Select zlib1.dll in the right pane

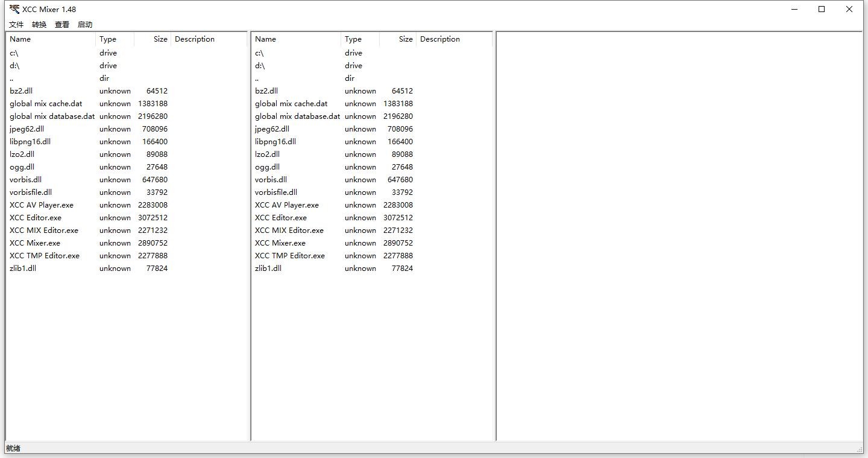268,269
